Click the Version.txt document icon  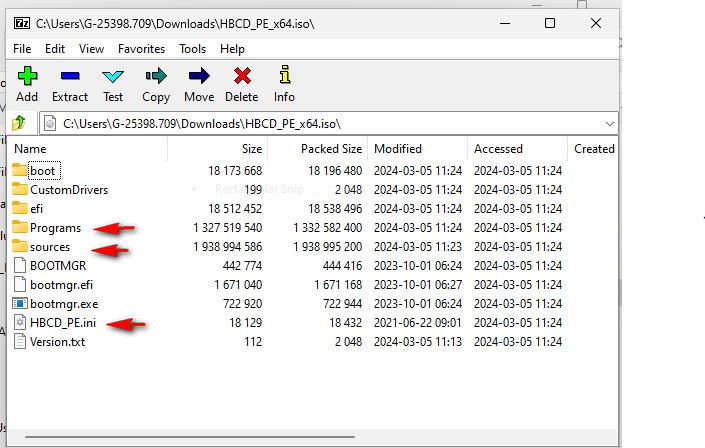click(20, 341)
